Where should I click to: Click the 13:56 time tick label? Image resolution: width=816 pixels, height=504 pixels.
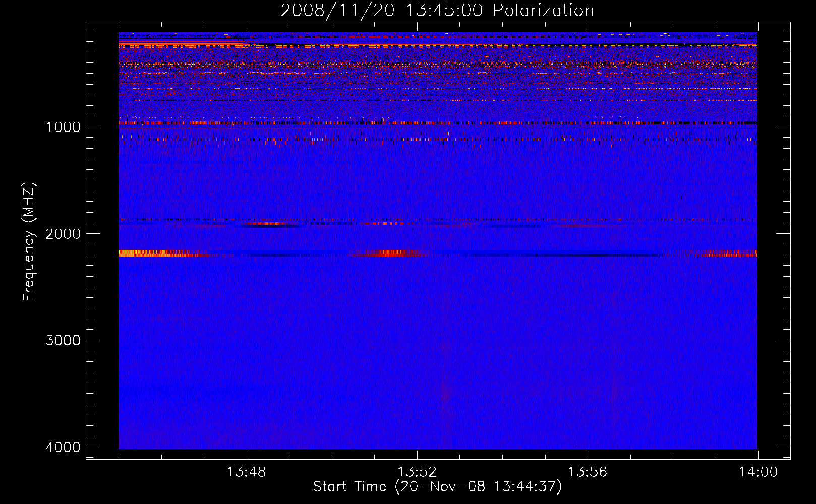[588, 472]
